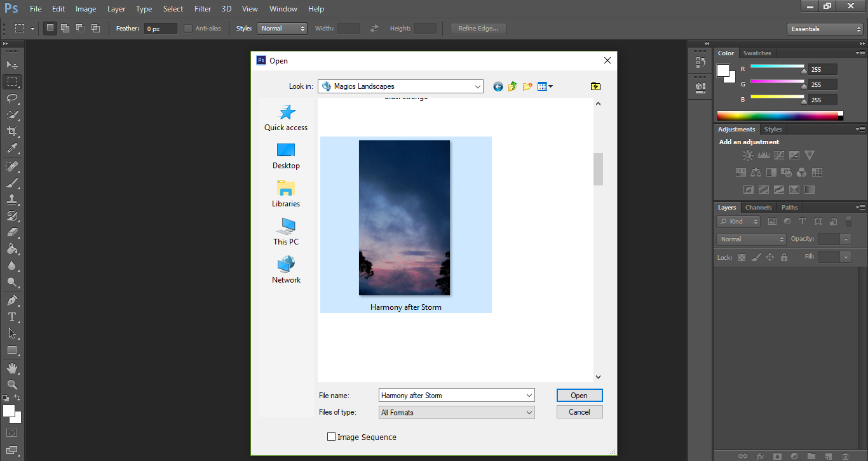The width and height of the screenshot is (868, 461).
Task: Select the Lasso tool
Action: 12,98
